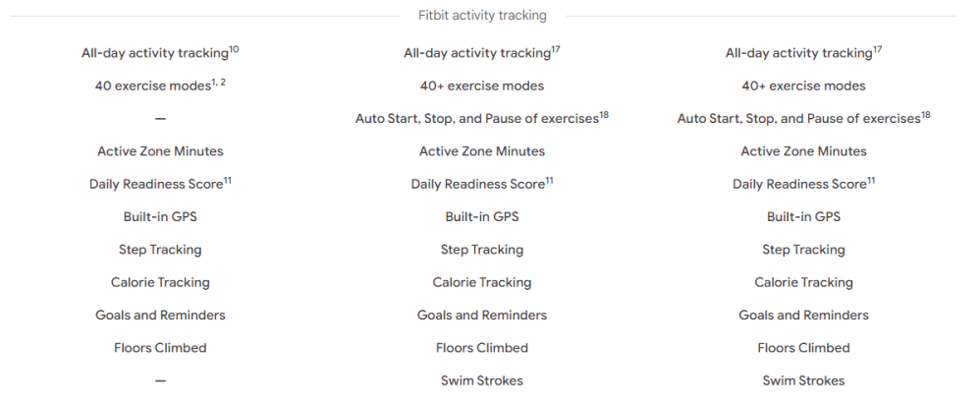
Task: Click footnote 18 in the right column
Action: 925,115
